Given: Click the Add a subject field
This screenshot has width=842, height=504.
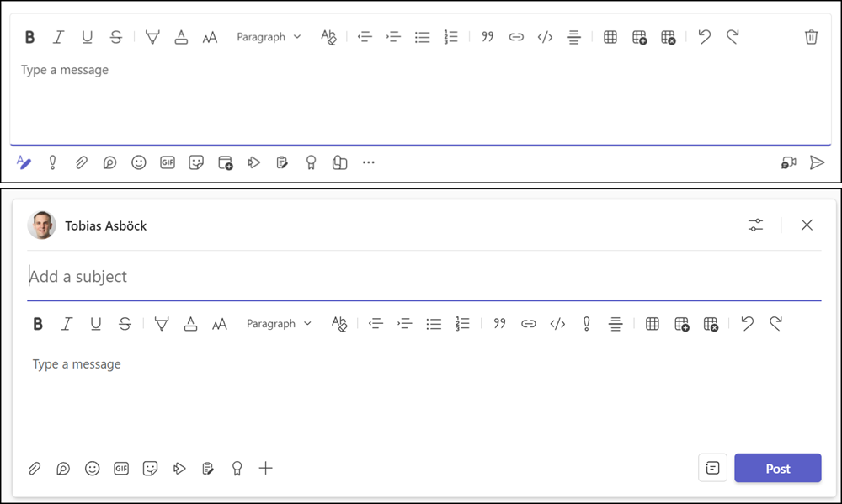Looking at the screenshot, I should 421,276.
